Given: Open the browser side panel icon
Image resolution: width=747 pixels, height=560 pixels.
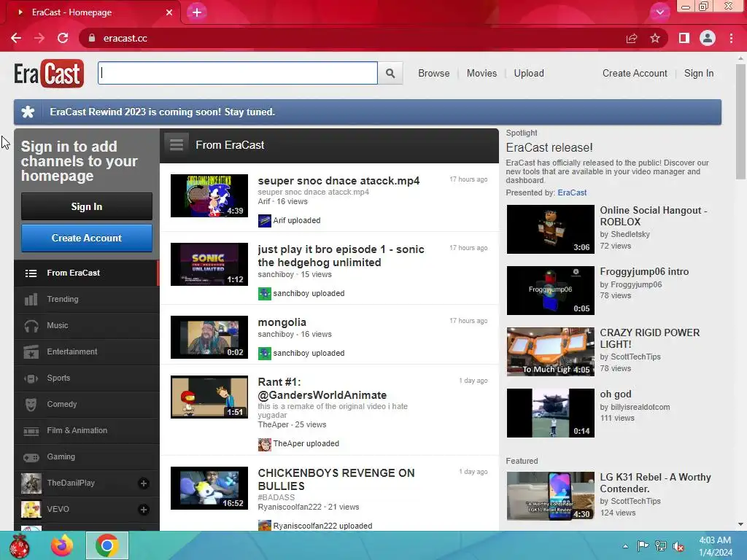Looking at the screenshot, I should click(x=684, y=38).
